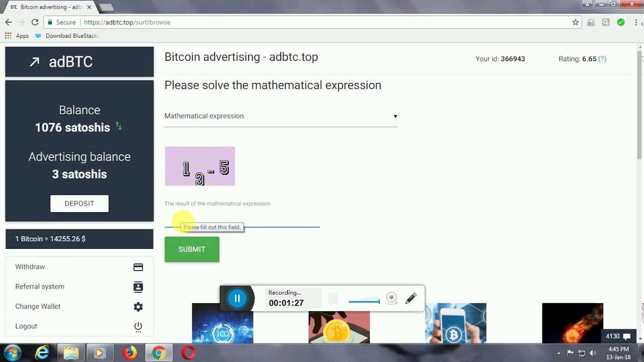Click the green checkmark extension icon
644x362 pixels.
[x=621, y=22]
